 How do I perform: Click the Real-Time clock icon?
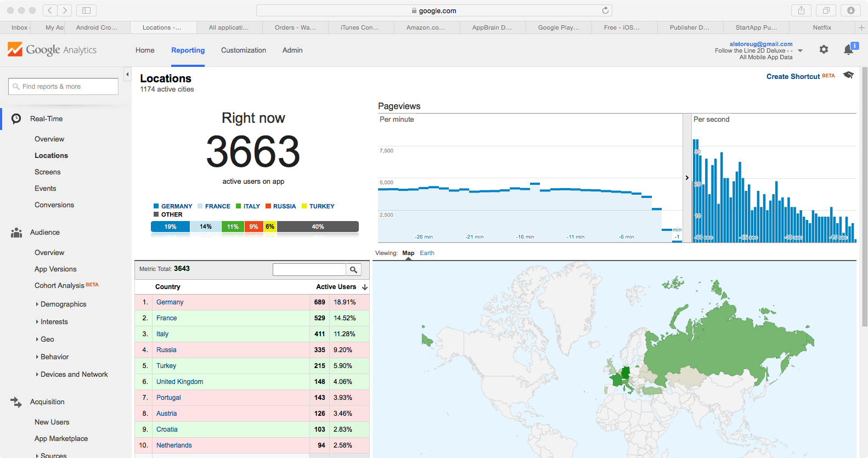pyautogui.click(x=16, y=118)
